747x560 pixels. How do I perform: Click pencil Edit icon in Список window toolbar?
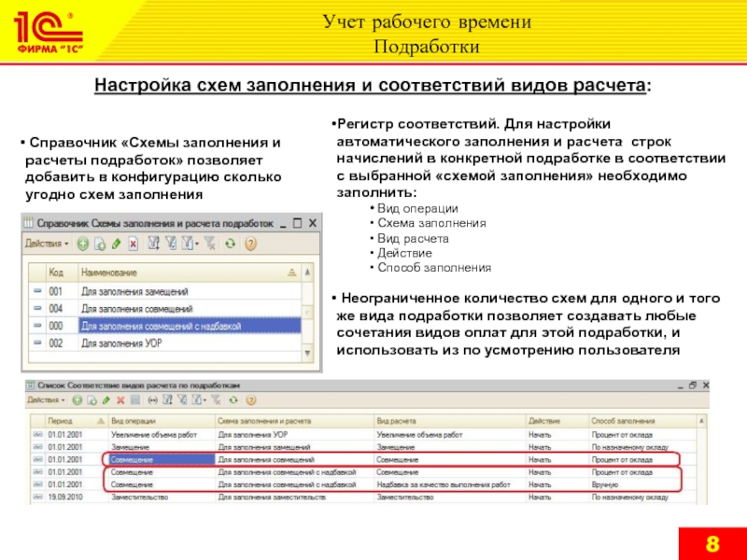click(106, 400)
